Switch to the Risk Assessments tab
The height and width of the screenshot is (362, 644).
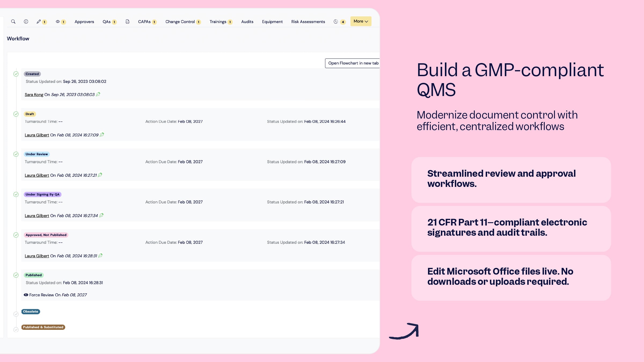click(308, 21)
